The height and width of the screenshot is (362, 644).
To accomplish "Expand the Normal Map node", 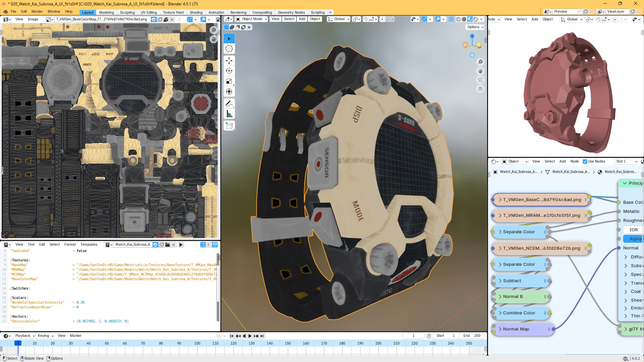I will [500, 329].
